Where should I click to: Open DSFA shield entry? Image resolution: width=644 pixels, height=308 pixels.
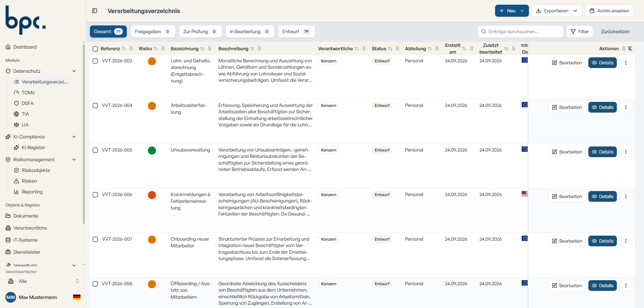tap(28, 103)
